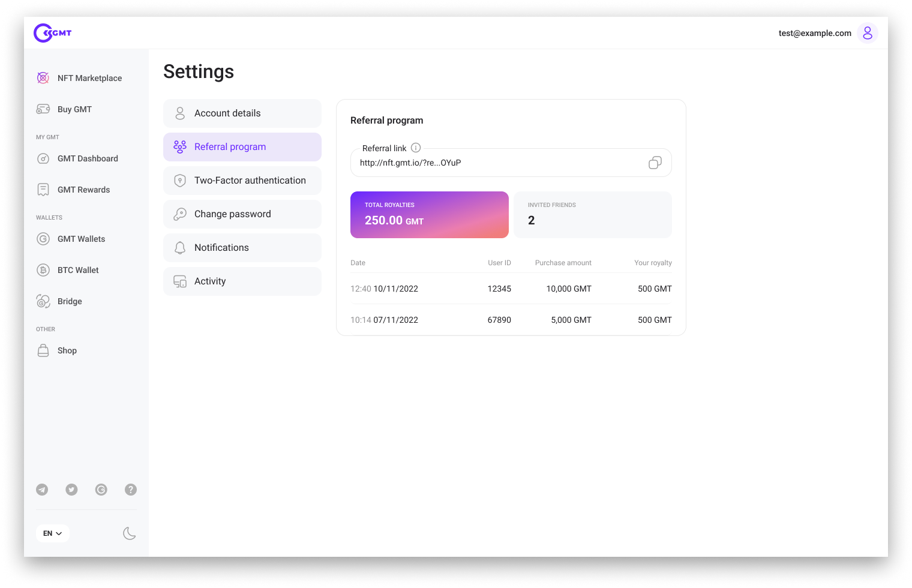Image resolution: width=912 pixels, height=588 pixels.
Task: Click the GMT Dashboard gauge icon
Action: pos(43,158)
